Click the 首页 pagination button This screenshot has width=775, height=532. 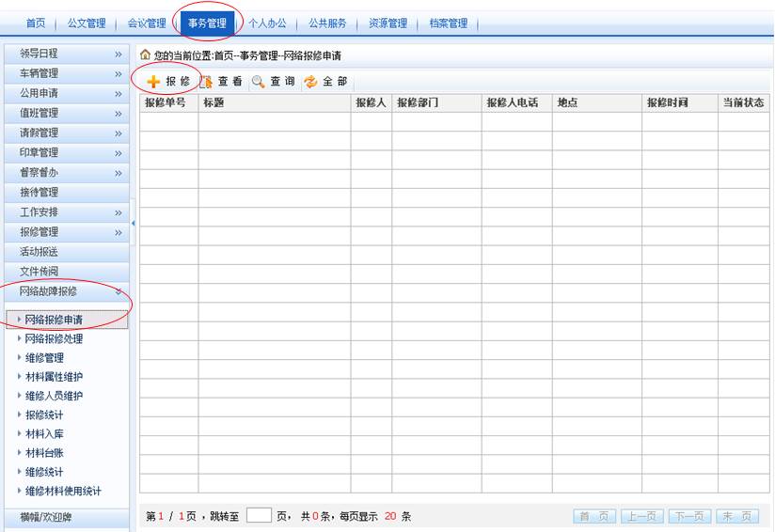594,517
